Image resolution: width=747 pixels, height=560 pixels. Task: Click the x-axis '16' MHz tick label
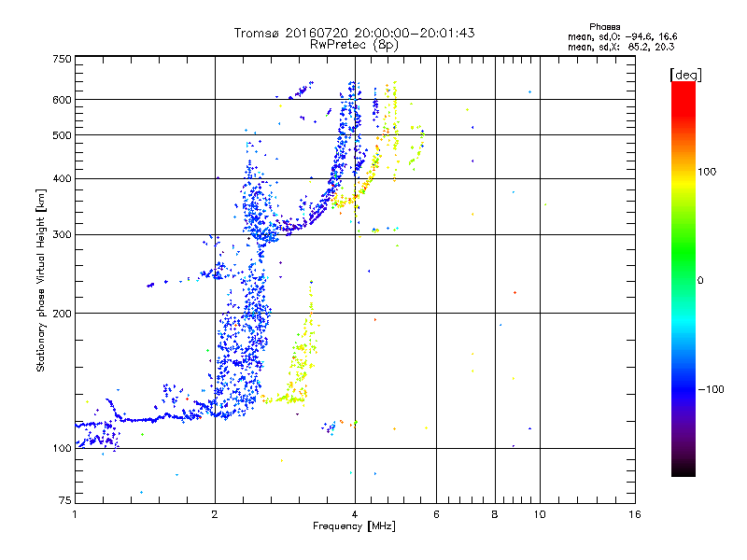[x=635, y=514]
